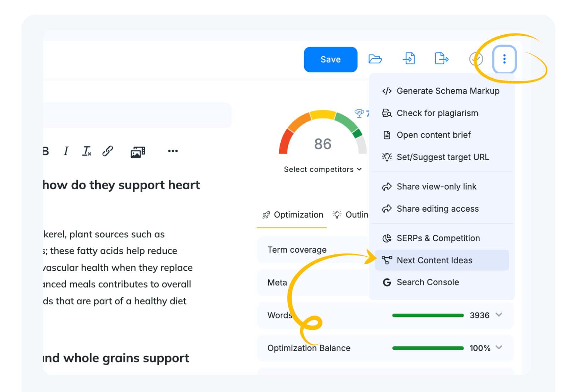Click the title input field
Viewport: 574px width, 392px height.
click(137, 115)
